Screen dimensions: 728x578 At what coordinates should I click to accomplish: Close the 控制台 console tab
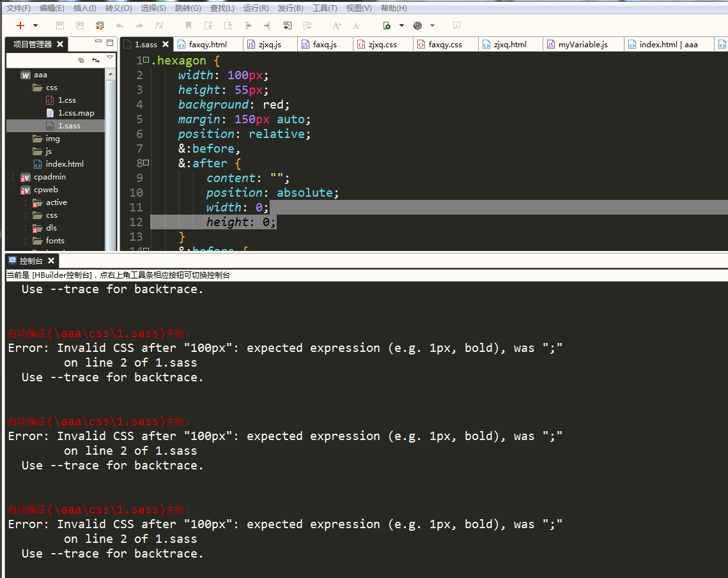click(x=51, y=261)
